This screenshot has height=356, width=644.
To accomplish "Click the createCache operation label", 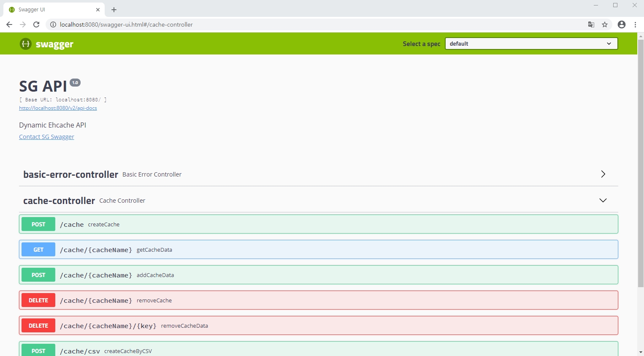I will (104, 224).
